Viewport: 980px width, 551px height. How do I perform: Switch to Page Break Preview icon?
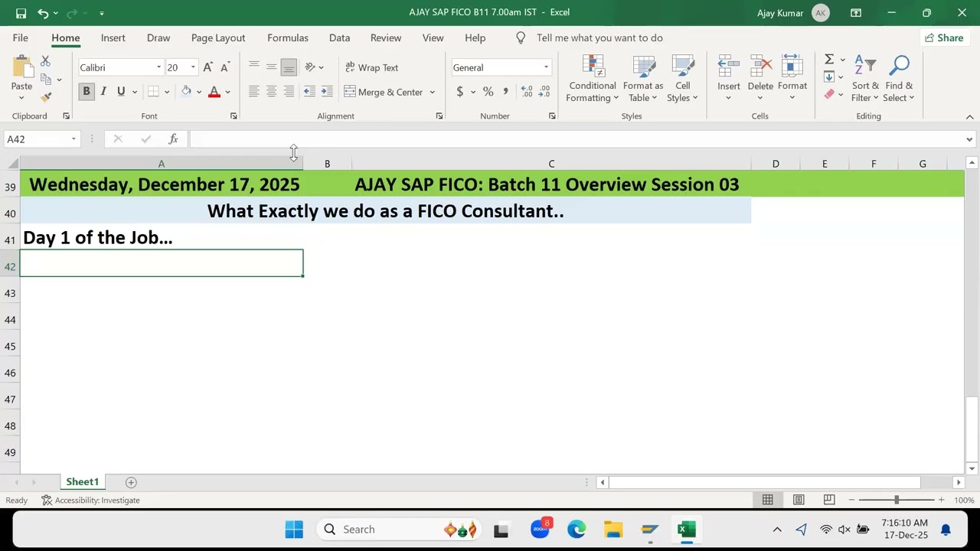[x=829, y=500]
